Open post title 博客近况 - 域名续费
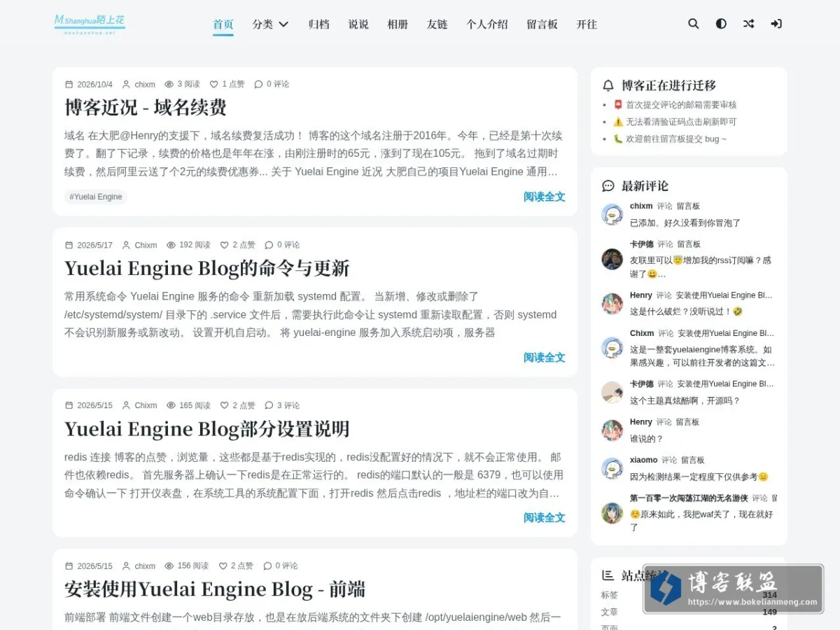Viewport: 840px width, 630px height. coord(146,107)
